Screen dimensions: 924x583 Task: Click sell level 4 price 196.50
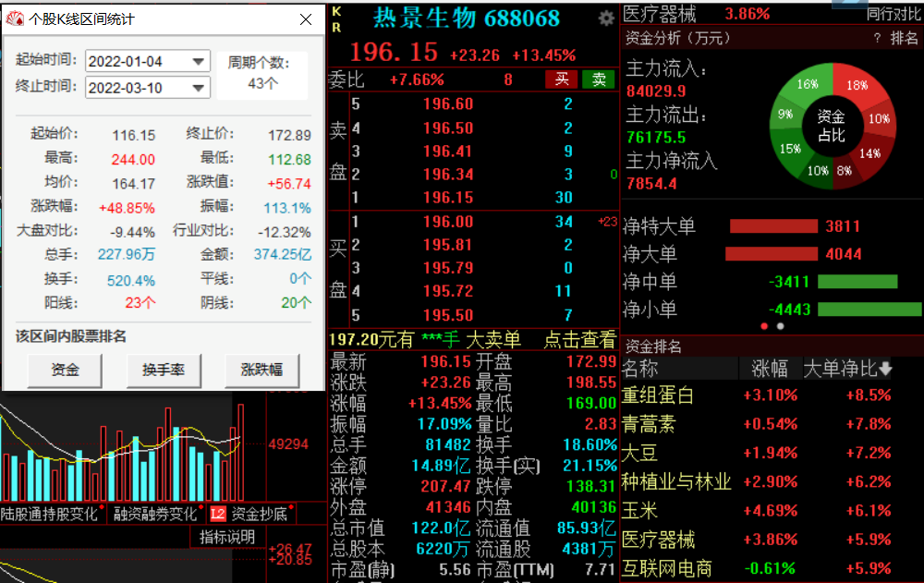[448, 128]
